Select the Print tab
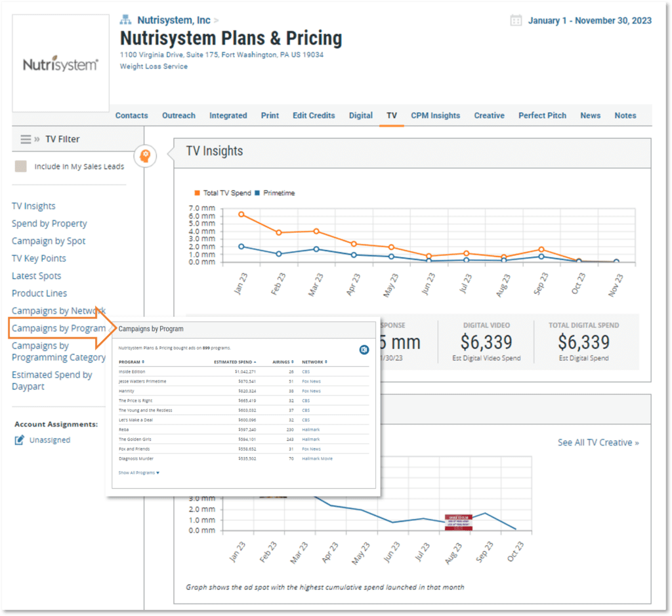Screen dimensions: 672x616 click(x=270, y=115)
